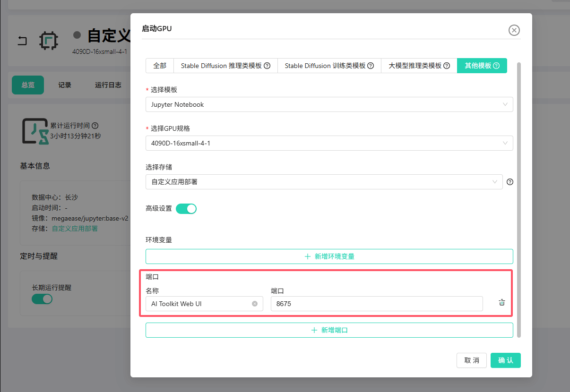Click the 新增环境变量 button
Viewport: 570px width, 392px height.
click(329, 256)
